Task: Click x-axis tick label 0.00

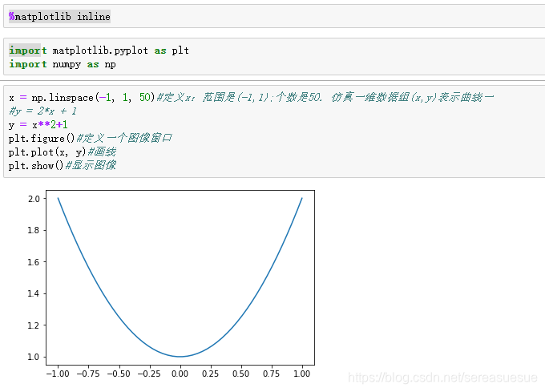Action: (180, 374)
